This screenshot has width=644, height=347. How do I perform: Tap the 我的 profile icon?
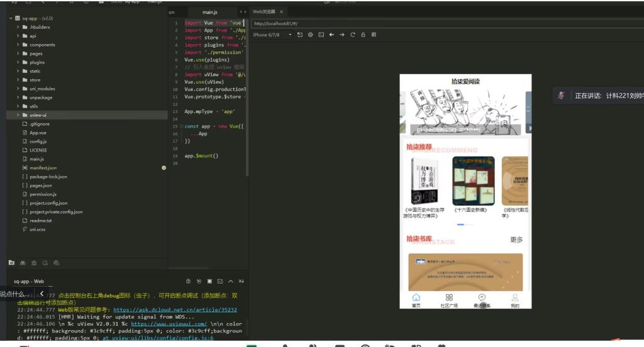tap(514, 300)
